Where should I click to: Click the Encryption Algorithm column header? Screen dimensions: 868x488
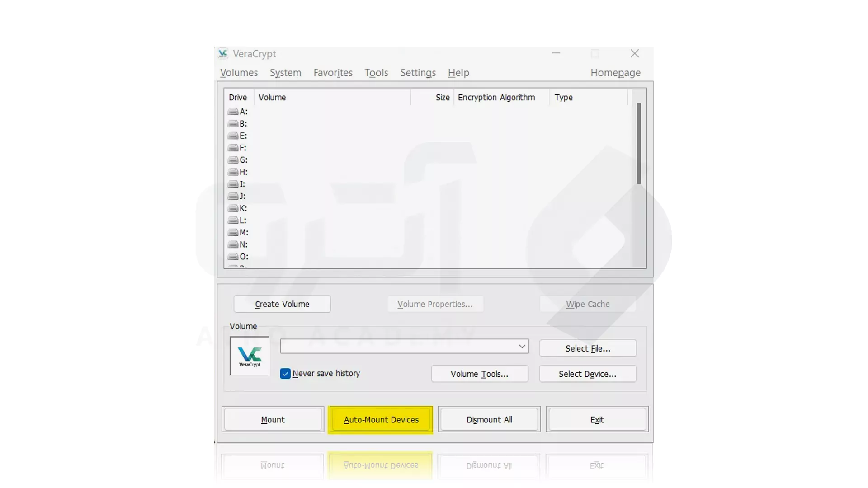[502, 98]
